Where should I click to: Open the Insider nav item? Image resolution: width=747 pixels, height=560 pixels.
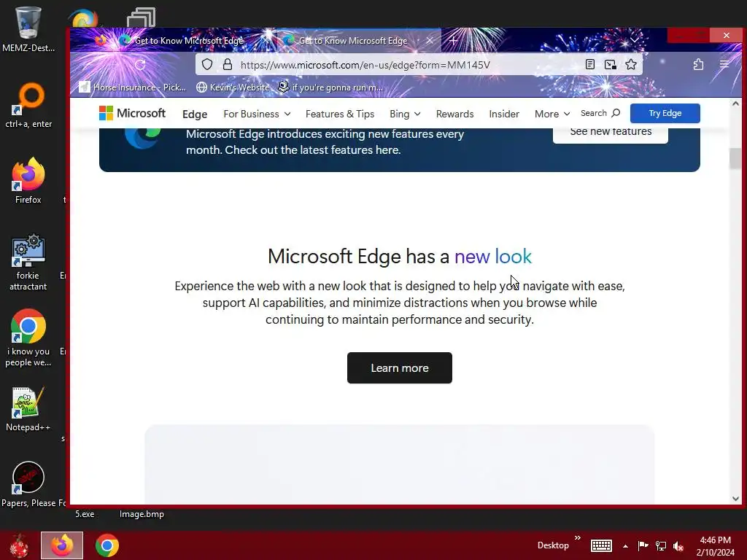point(504,114)
